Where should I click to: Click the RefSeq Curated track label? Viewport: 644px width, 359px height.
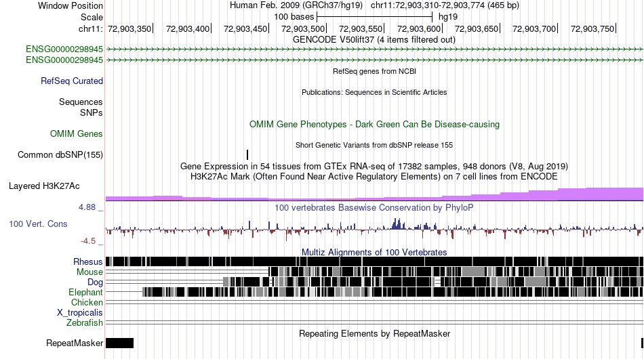pyautogui.click(x=71, y=81)
